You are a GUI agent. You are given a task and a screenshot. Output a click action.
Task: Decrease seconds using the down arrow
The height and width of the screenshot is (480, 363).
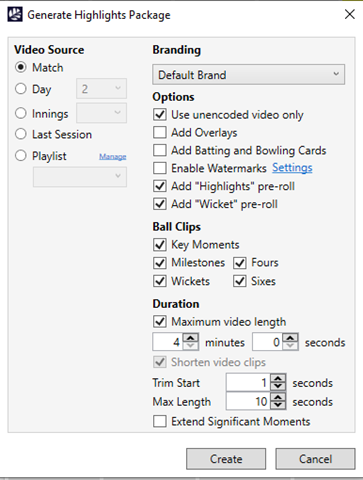click(x=290, y=346)
